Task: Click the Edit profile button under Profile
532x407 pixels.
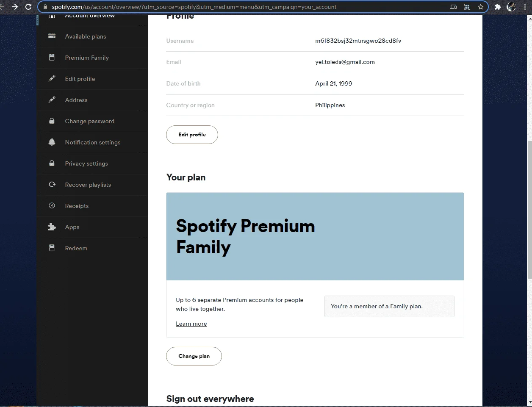Action: [x=192, y=135]
